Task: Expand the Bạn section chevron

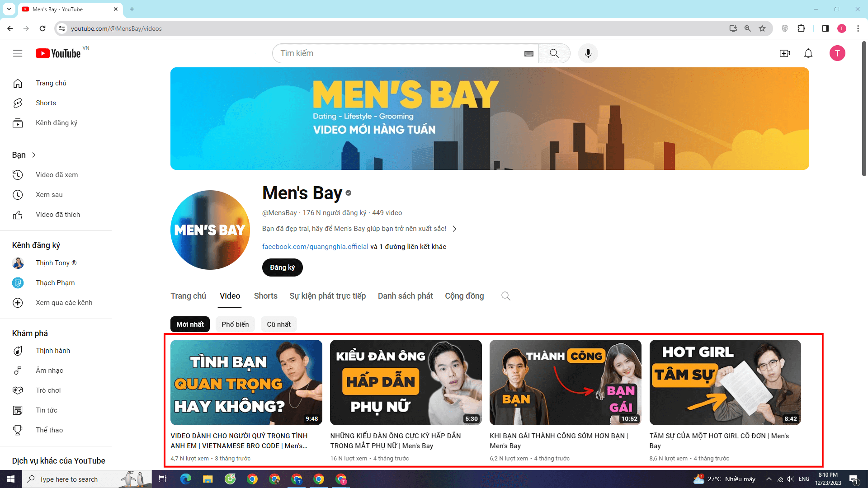Action: [33, 155]
